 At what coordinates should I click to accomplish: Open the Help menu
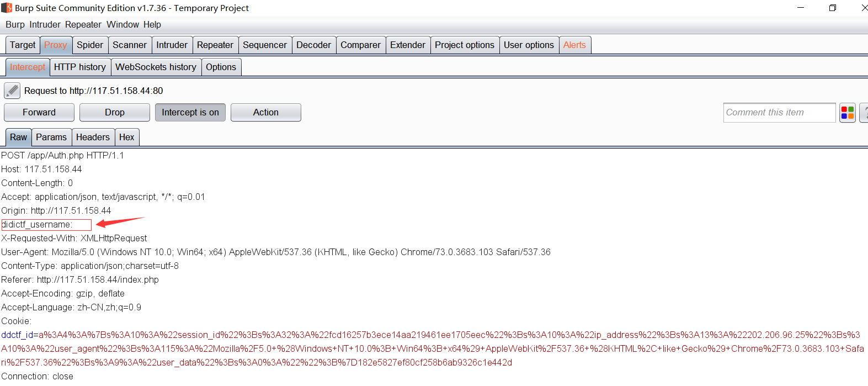coord(152,25)
